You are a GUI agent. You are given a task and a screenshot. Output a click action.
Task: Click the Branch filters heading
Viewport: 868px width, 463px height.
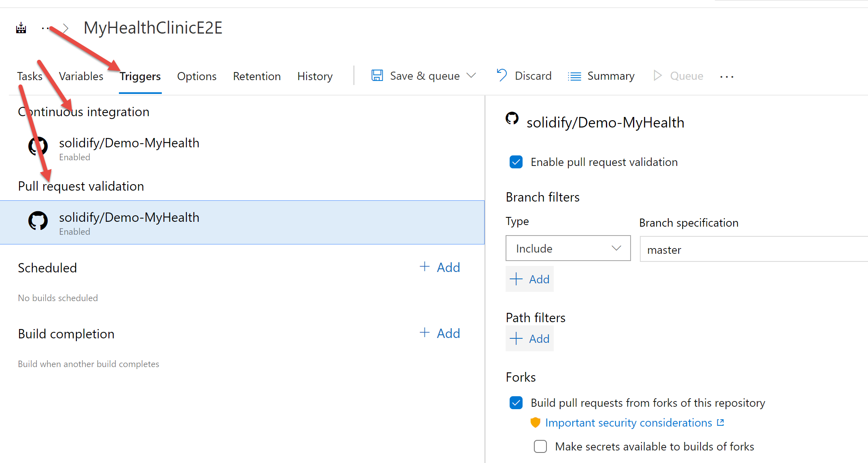(x=542, y=197)
